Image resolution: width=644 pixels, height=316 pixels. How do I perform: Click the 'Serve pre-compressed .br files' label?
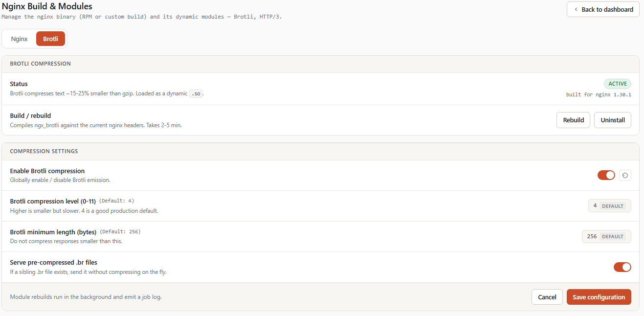tap(54, 263)
